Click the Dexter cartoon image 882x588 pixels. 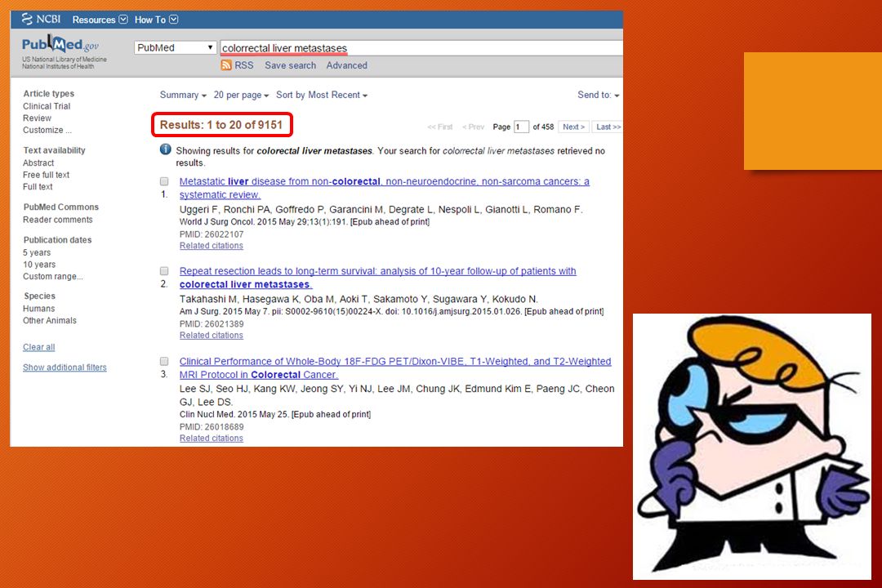[752, 446]
